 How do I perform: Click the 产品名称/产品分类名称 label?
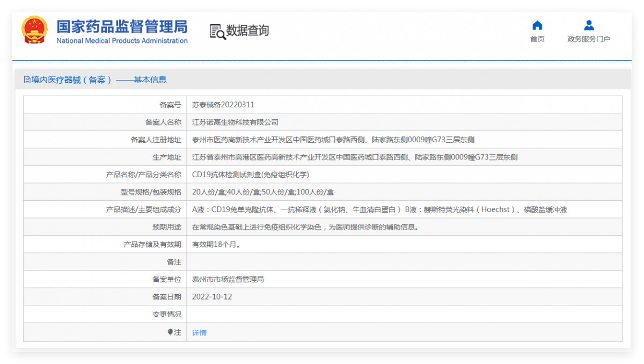(x=144, y=174)
